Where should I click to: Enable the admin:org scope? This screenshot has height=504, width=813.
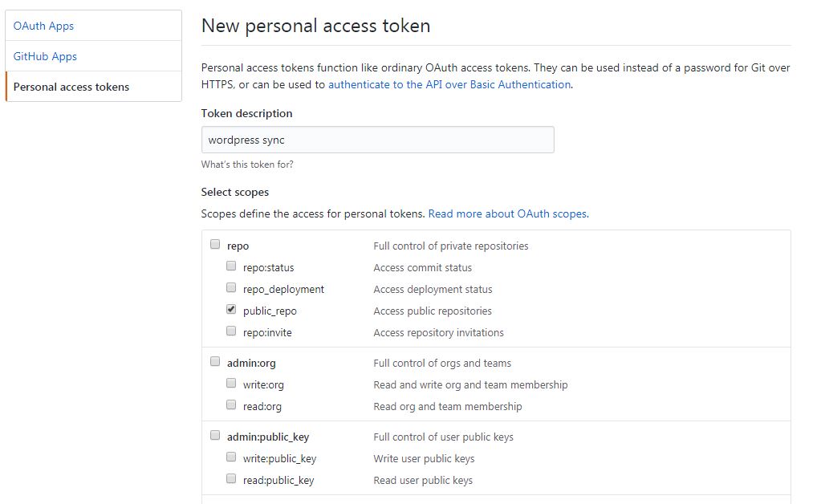pos(215,360)
